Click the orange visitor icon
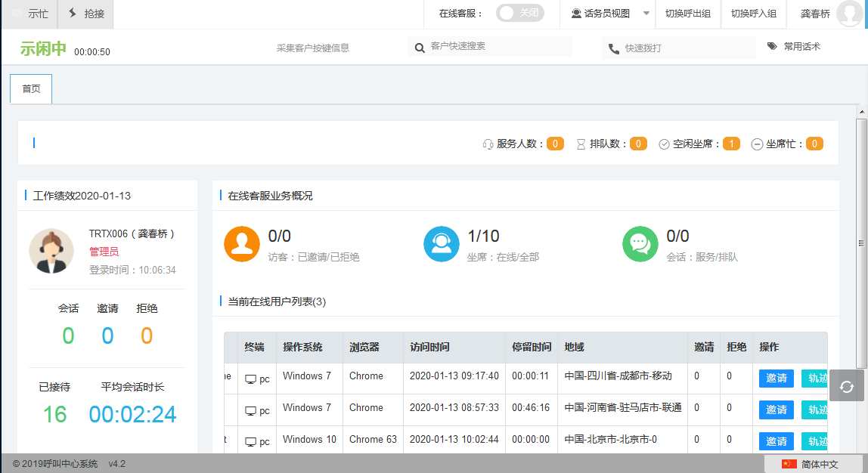The height and width of the screenshot is (473, 868). pos(242,244)
